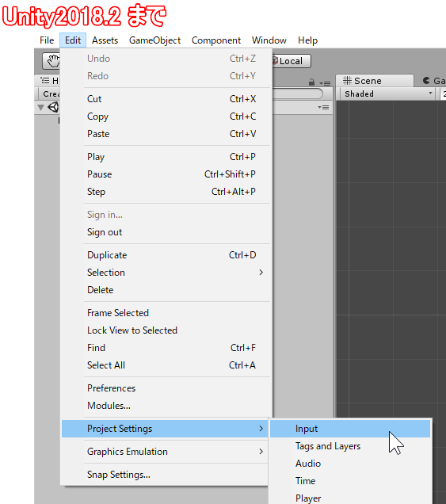This screenshot has width=446, height=504.
Task: Collapse the scene tree triangle in Hierarchy
Action: (x=40, y=107)
